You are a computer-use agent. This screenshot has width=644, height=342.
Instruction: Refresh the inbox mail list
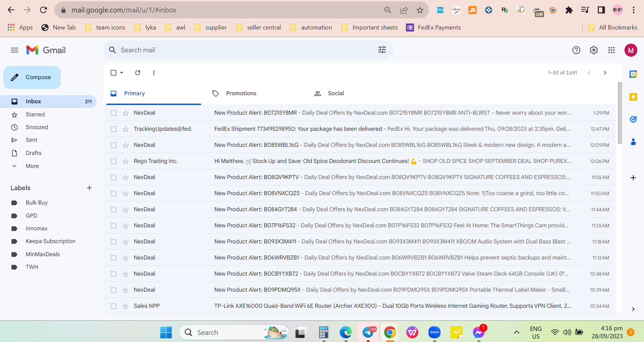click(138, 73)
